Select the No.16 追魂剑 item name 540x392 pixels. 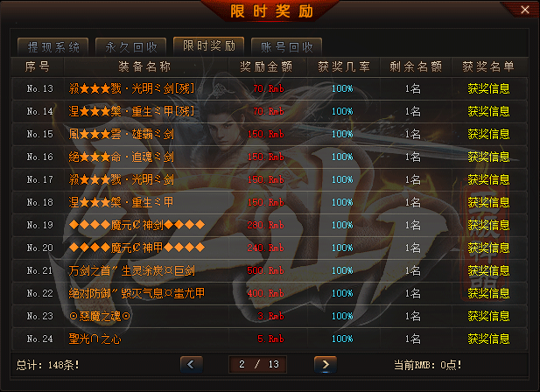pos(122,157)
